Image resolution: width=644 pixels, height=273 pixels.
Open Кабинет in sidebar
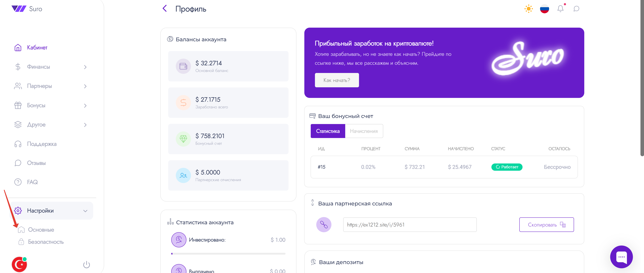37,48
